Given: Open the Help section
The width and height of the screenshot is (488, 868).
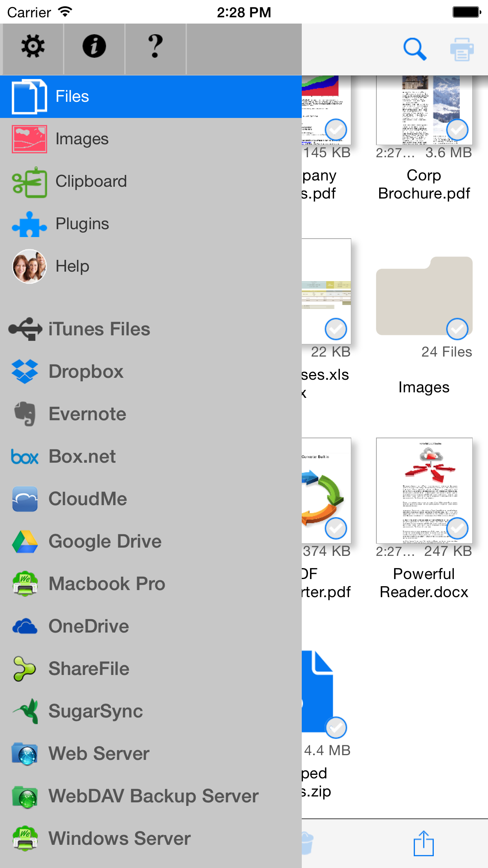Looking at the screenshot, I should pos(151,267).
